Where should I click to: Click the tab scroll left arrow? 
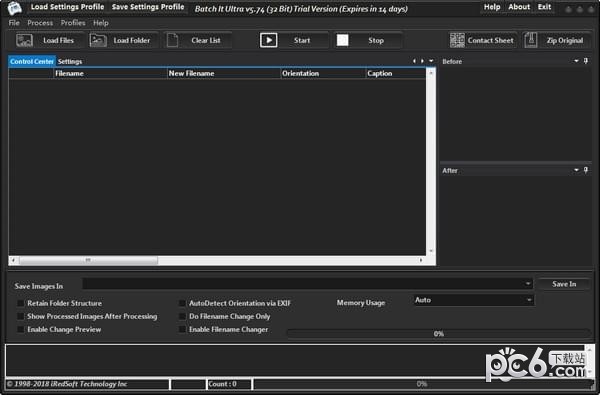point(414,61)
